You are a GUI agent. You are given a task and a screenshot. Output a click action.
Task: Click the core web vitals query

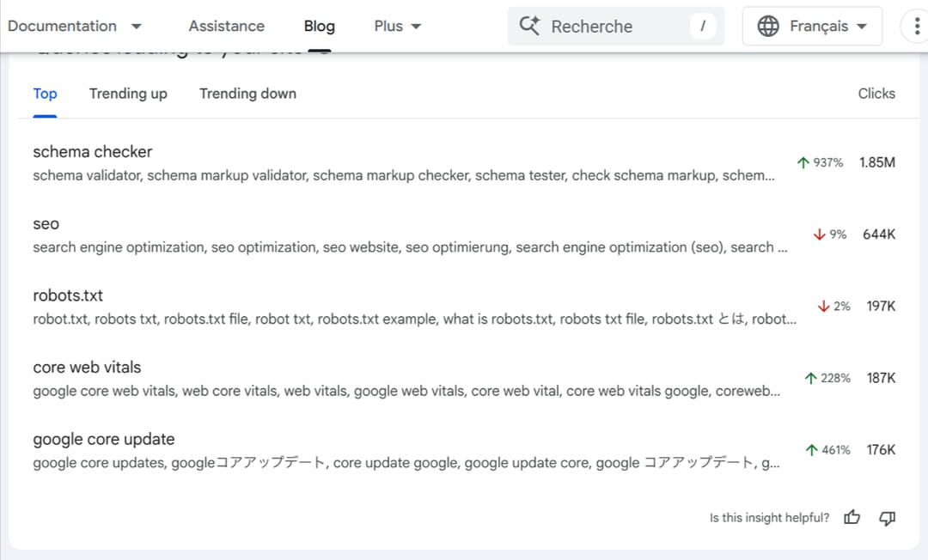[87, 368]
